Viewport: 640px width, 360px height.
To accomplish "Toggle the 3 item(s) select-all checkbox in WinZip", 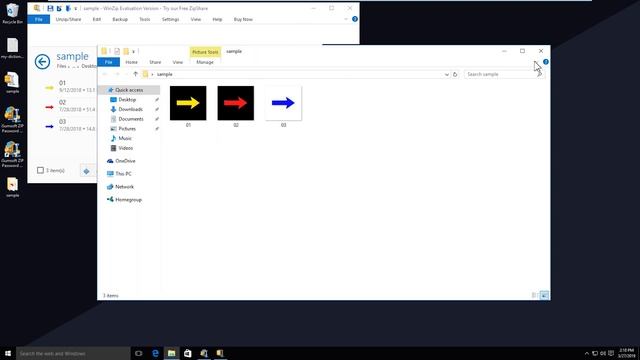I will [x=40, y=170].
